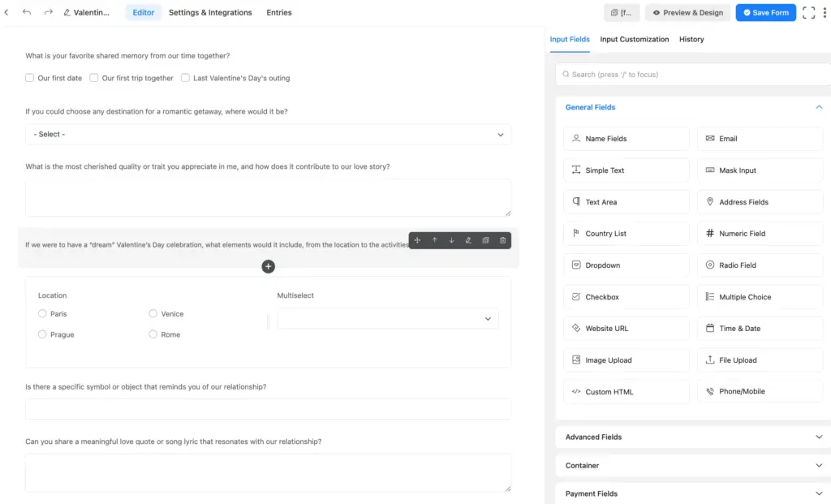This screenshot has width=831, height=504.
Task: Open the three-dot menu next to Save Form
Action: coord(825,12)
